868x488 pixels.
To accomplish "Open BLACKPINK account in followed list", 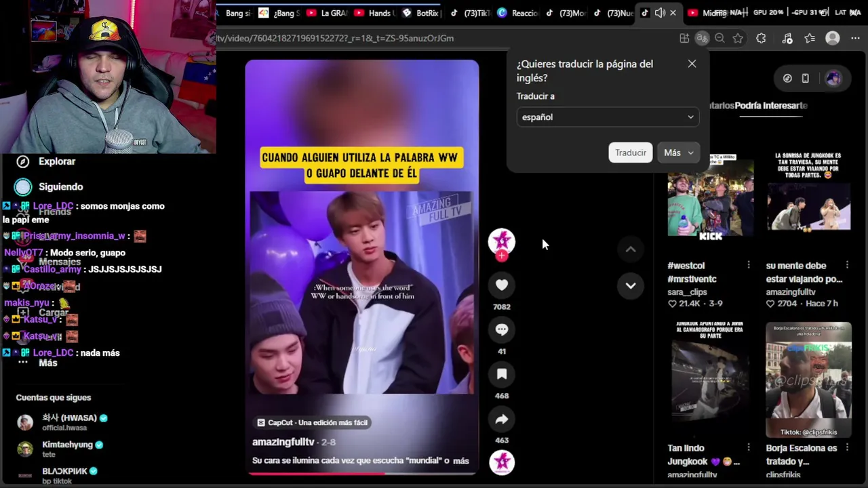I will [57, 475].
